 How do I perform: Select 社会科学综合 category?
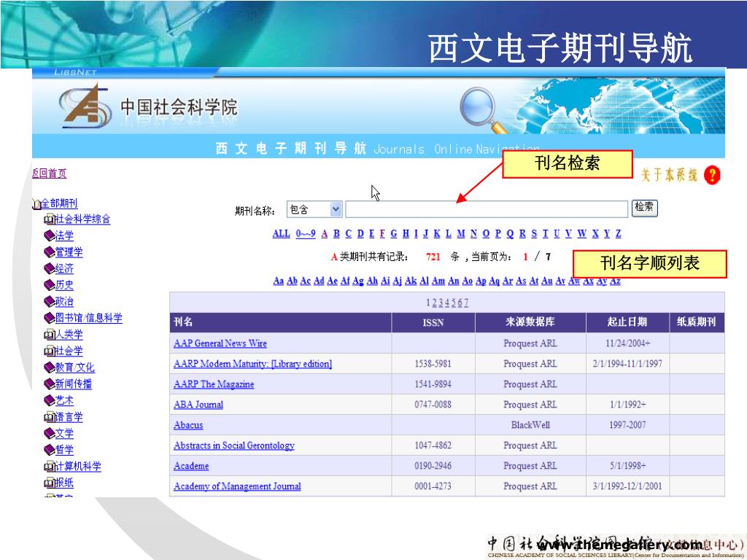pos(83,219)
